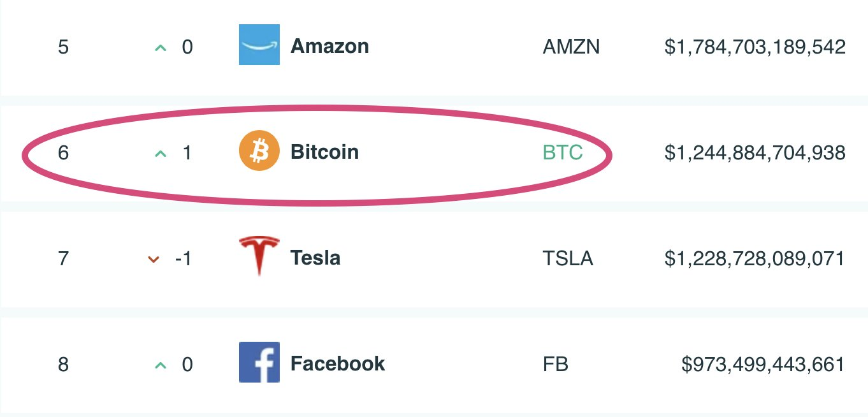
Task: Click the red Tesla logo icon
Action: (259, 254)
